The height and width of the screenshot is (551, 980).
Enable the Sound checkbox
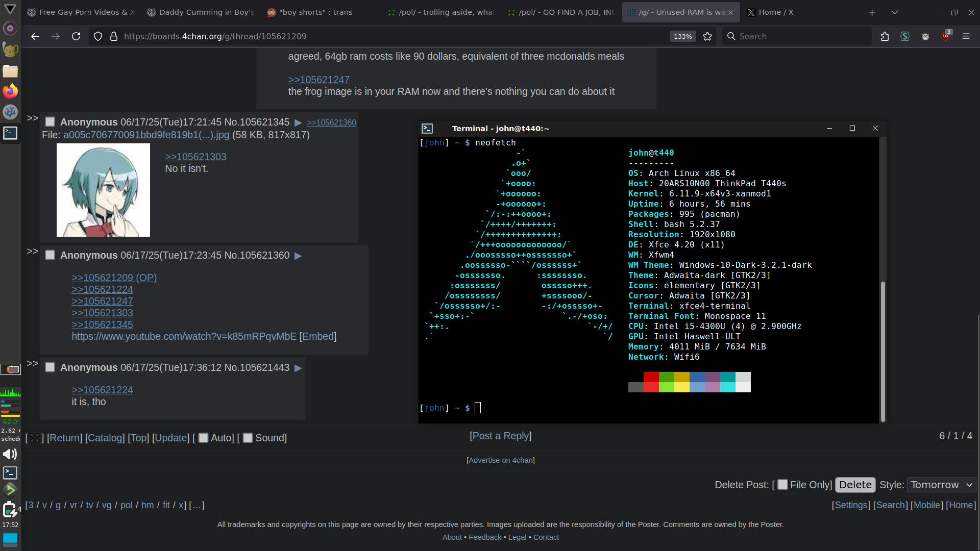pos(248,438)
